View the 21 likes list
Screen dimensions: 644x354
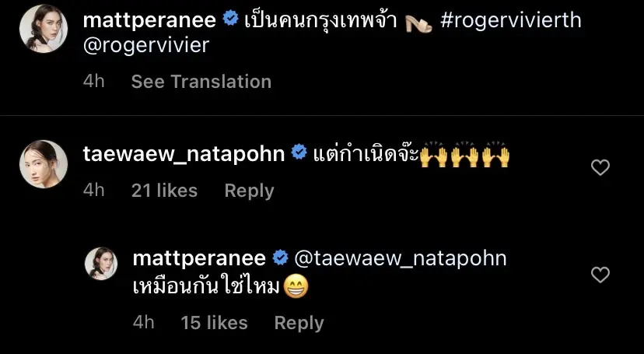coord(164,191)
